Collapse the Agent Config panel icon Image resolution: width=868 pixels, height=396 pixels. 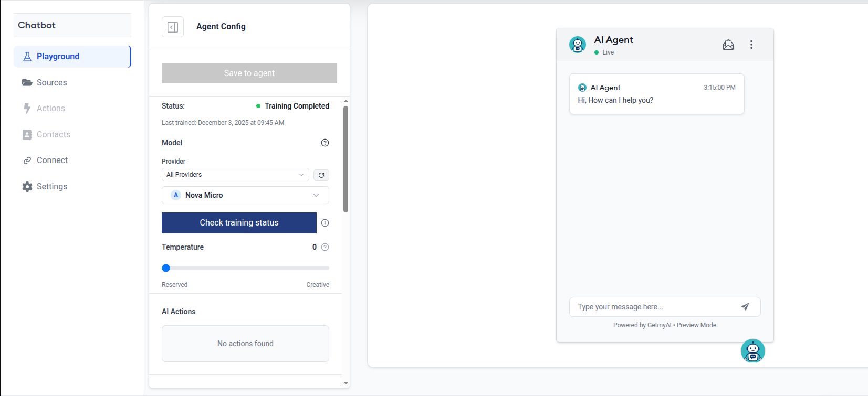click(173, 27)
